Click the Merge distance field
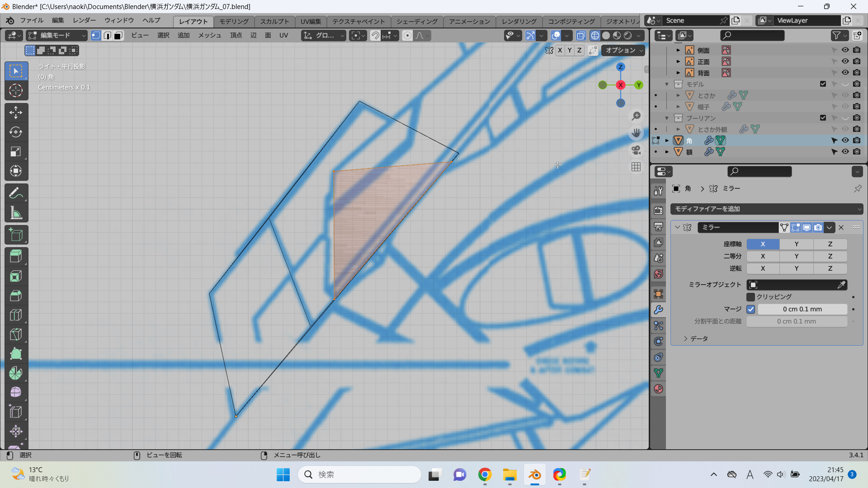868x488 pixels. [802, 309]
